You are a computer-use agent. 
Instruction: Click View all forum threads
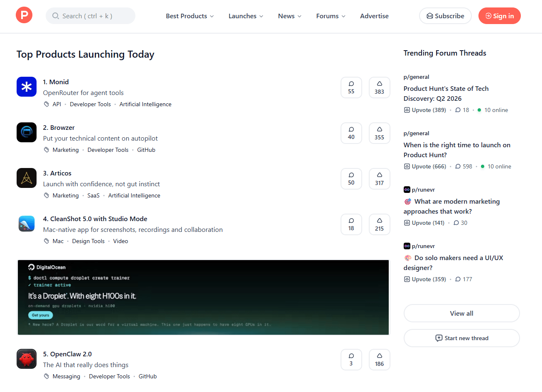point(461,313)
